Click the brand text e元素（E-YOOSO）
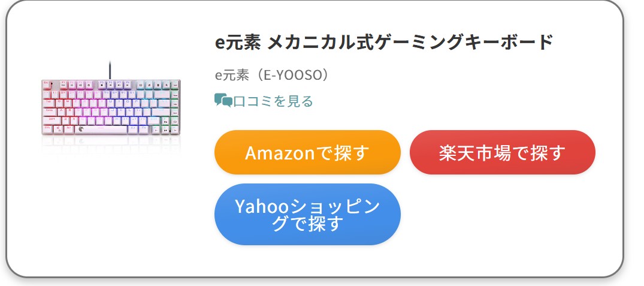Viewport: 644px width, 286px height. 273,75
